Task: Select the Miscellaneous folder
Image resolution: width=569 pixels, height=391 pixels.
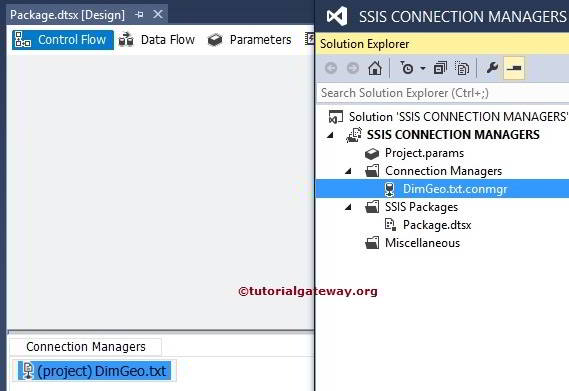Action: pyautogui.click(x=422, y=243)
